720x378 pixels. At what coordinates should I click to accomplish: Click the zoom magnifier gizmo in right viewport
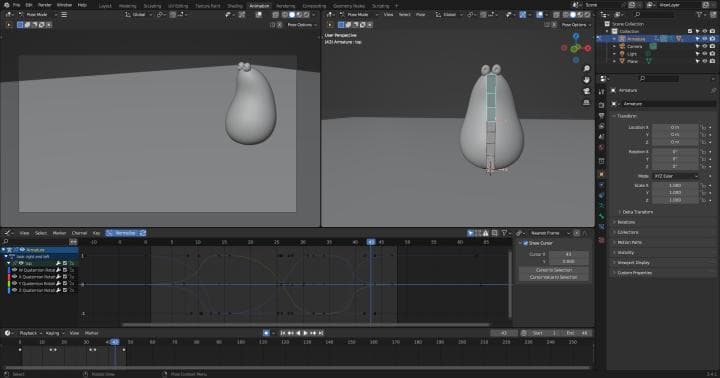(586, 68)
